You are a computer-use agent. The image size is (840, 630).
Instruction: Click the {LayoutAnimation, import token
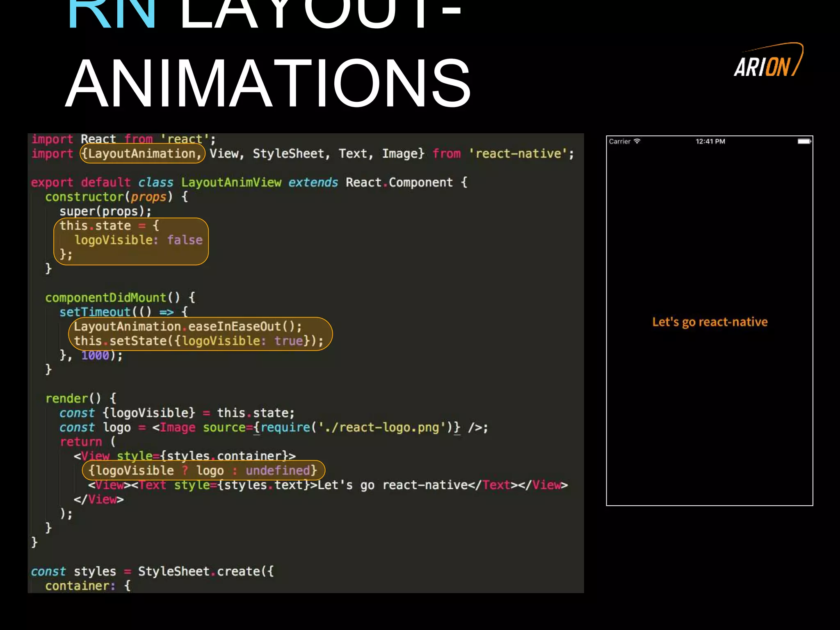142,153
